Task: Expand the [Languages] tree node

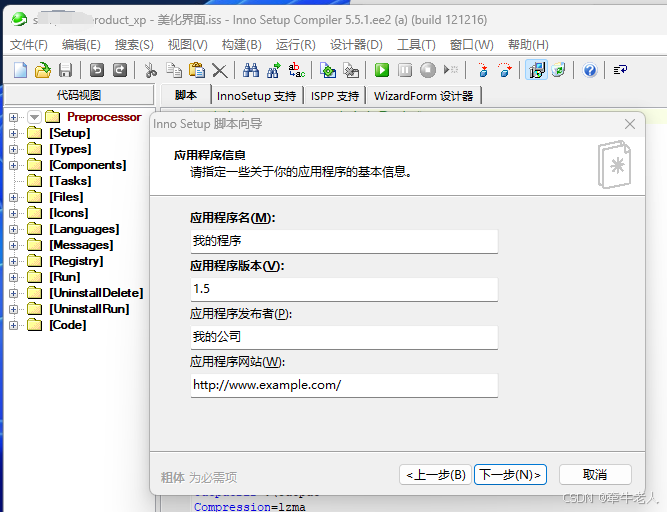Action: click(x=13, y=229)
